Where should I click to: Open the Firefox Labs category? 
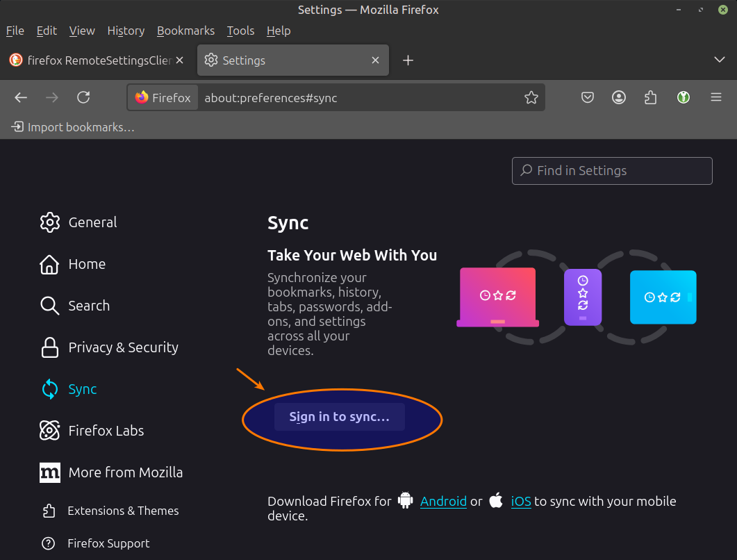(x=92, y=431)
